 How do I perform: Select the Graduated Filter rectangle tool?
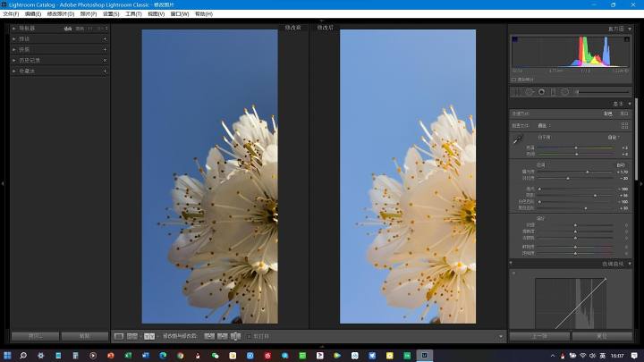(x=553, y=92)
